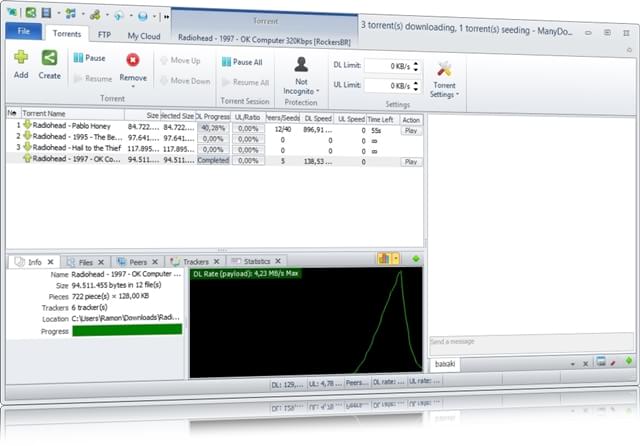Image resolution: width=640 pixels, height=446 pixels.
Task: Close the Info tab with its X
Action: point(51,262)
